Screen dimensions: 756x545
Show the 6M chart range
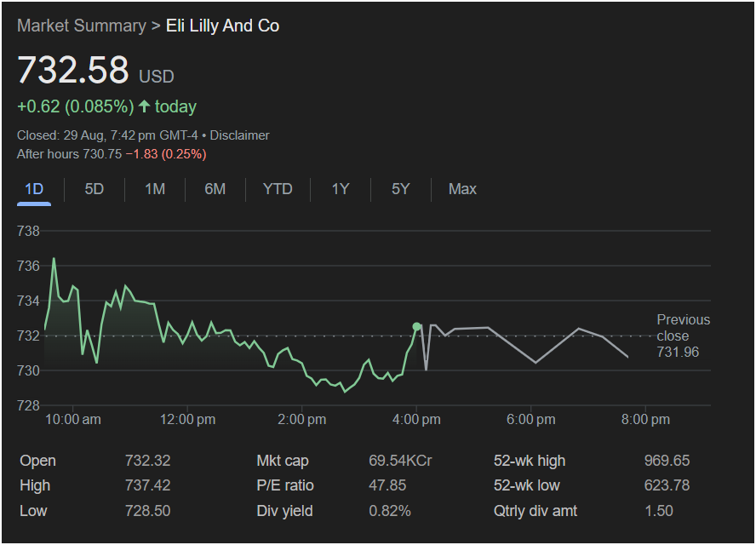point(215,189)
